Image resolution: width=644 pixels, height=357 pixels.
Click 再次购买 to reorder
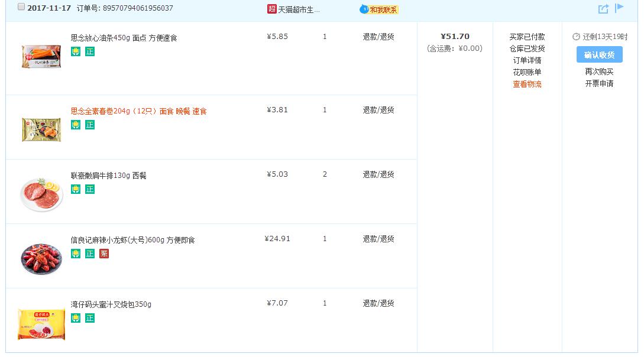[x=599, y=72]
